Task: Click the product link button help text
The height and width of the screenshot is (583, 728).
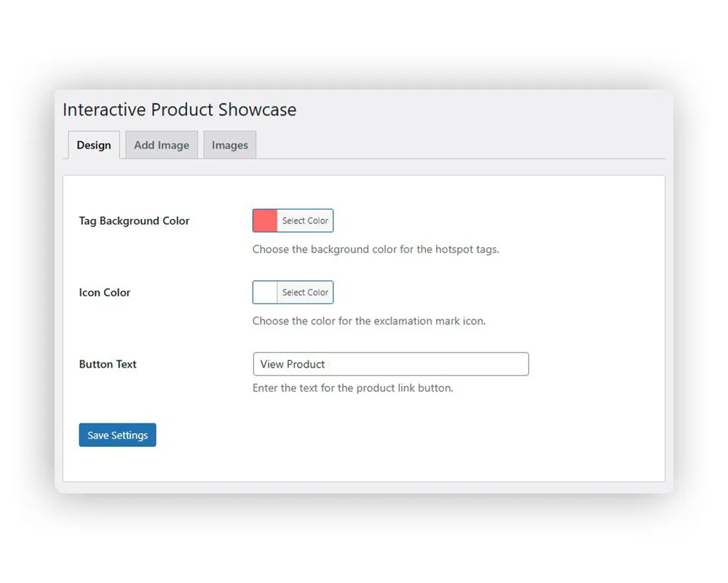Action: coord(352,388)
